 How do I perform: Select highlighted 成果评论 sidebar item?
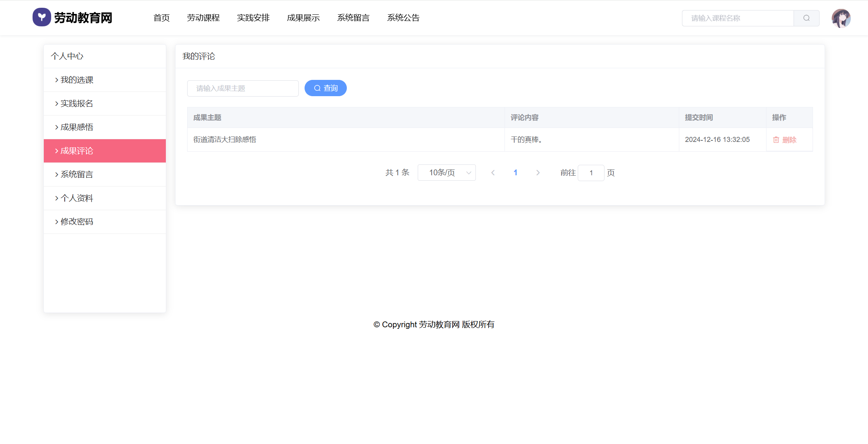point(77,151)
